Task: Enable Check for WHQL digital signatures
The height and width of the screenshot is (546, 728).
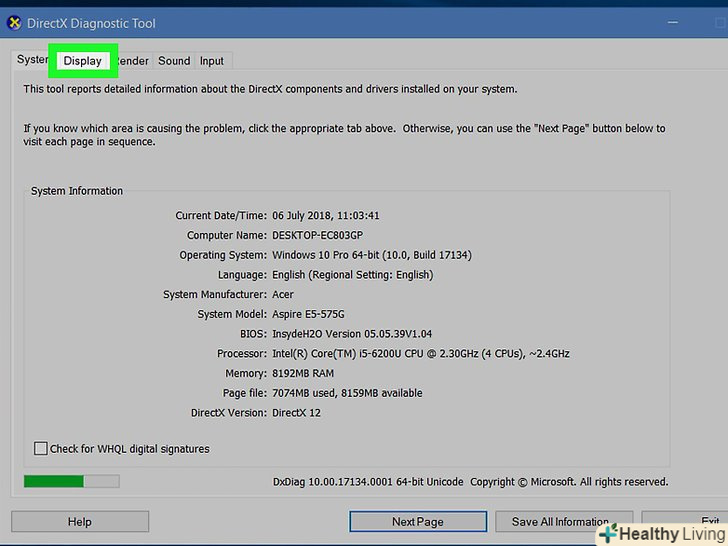Action: [41, 449]
